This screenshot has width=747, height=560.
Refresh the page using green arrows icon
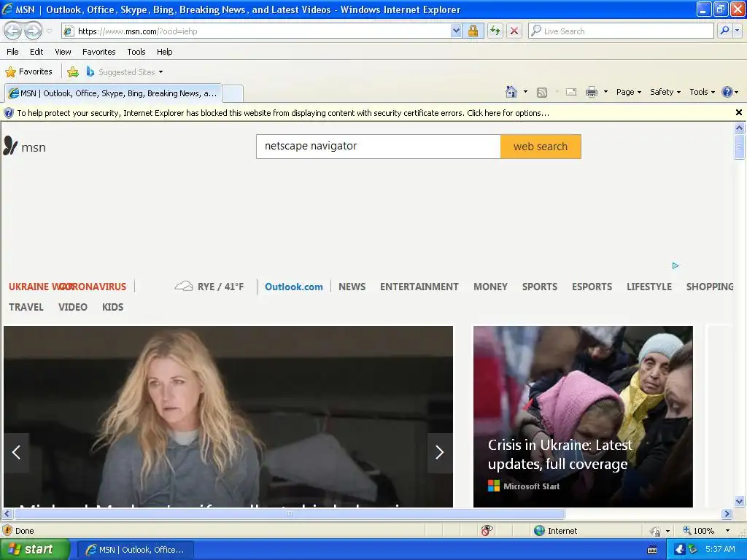(495, 31)
